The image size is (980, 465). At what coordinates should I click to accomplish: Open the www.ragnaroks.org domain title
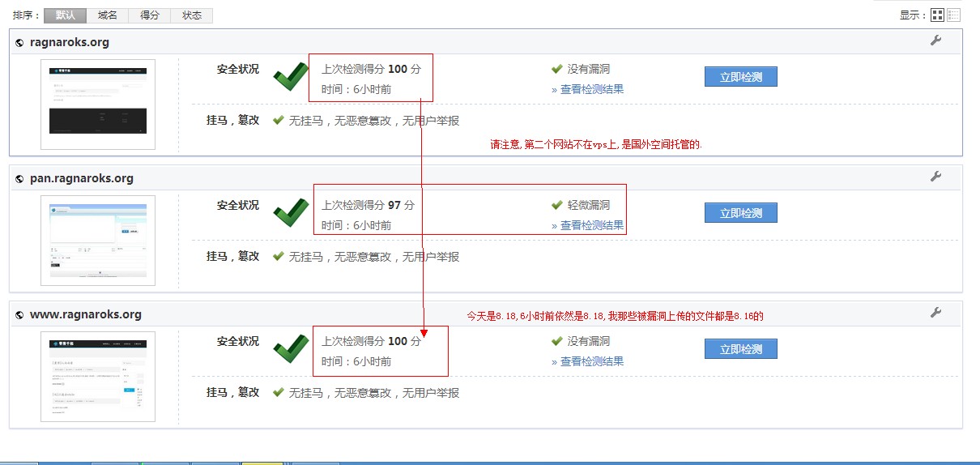click(86, 314)
